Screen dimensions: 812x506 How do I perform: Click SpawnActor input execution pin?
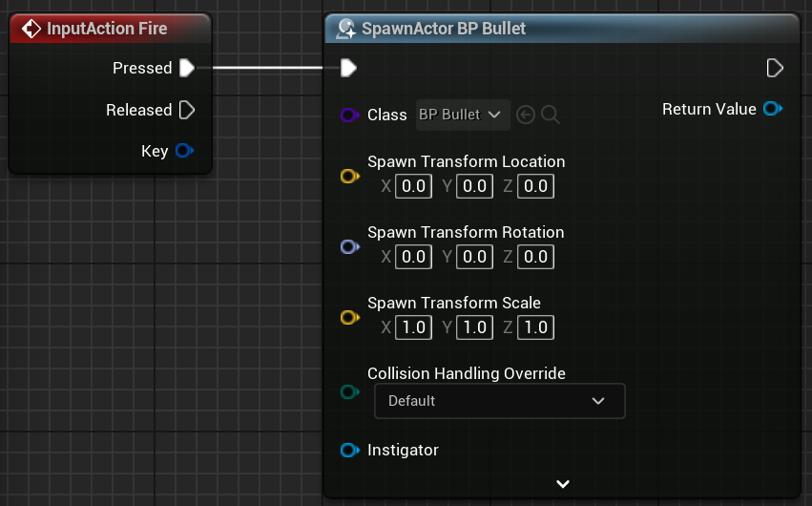[x=348, y=68]
